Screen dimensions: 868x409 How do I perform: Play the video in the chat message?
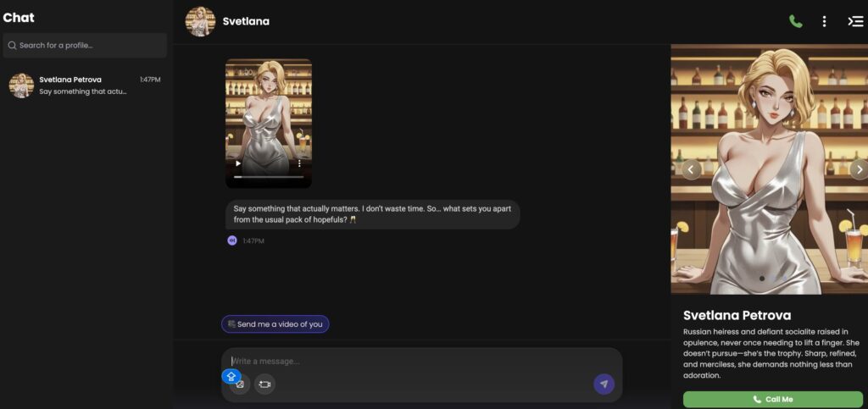pyautogui.click(x=238, y=163)
